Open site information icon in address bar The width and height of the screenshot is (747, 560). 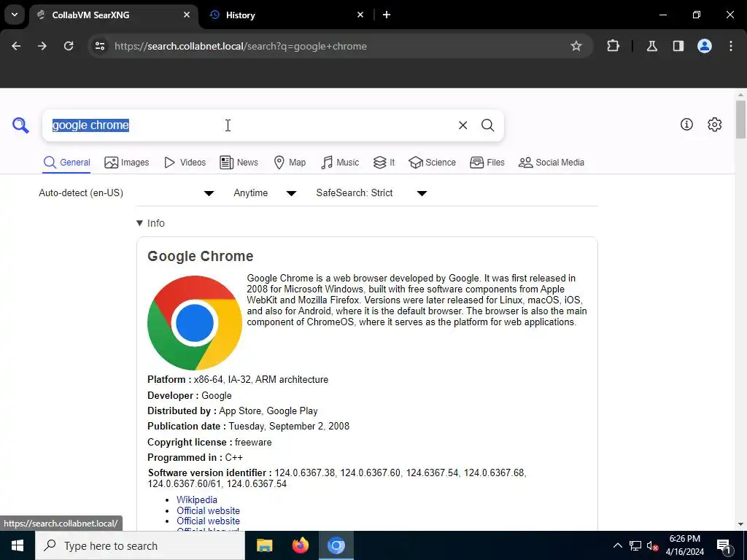100,46
